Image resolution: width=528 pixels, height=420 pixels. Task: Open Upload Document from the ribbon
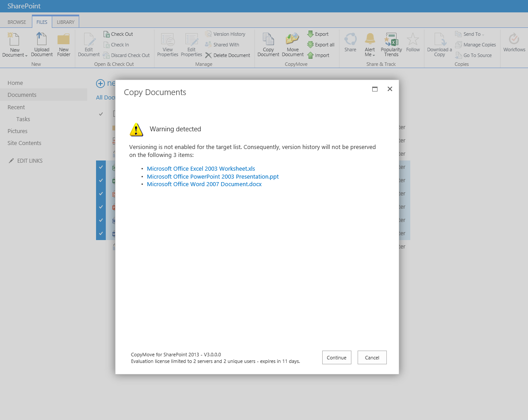point(42,44)
